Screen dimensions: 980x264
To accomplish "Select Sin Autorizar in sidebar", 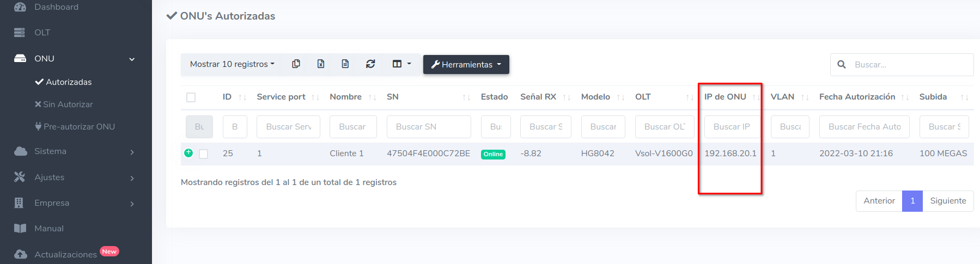I will 68,105.
